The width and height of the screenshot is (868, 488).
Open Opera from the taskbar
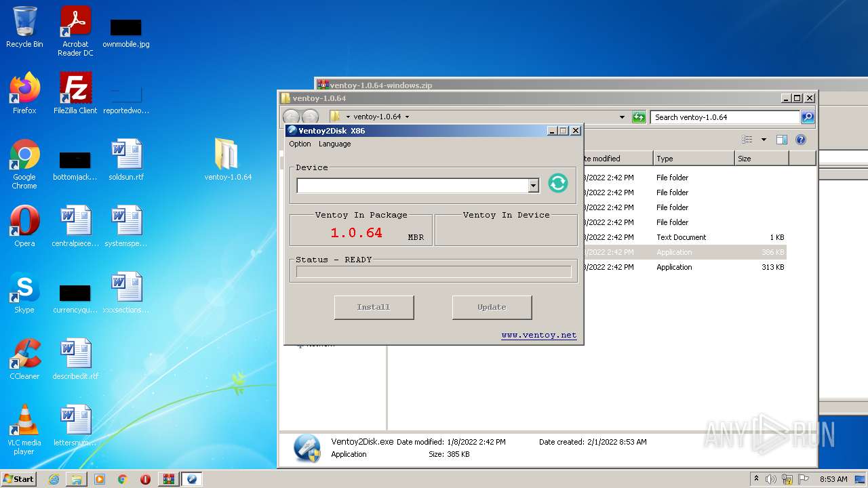pos(145,479)
